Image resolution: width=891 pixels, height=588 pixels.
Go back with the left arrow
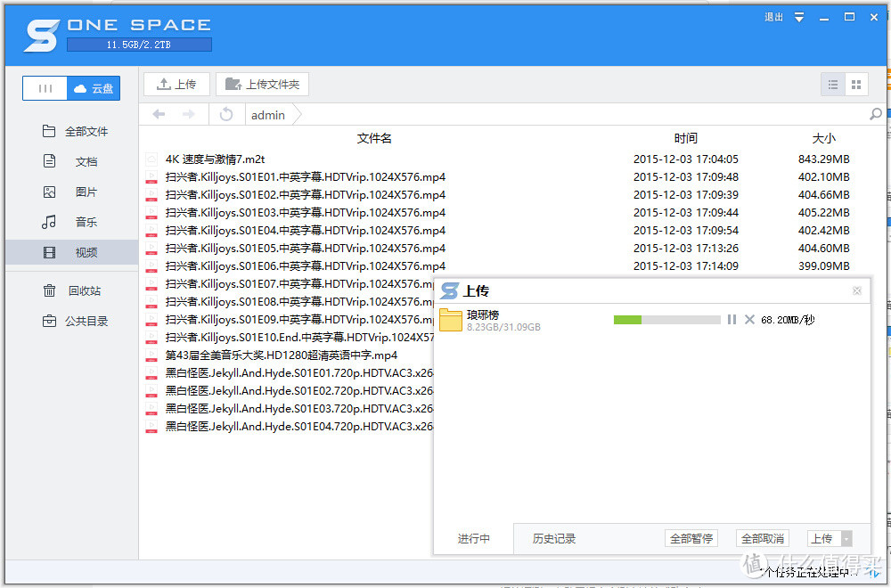pos(159,114)
